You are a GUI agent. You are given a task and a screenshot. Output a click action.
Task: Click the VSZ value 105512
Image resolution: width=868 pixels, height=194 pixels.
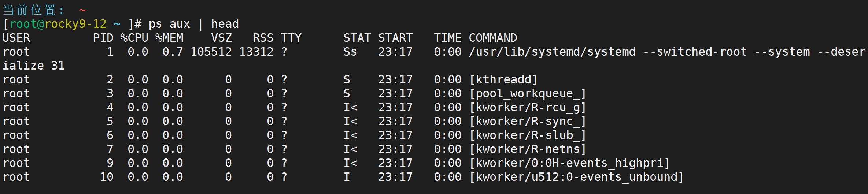tap(211, 52)
